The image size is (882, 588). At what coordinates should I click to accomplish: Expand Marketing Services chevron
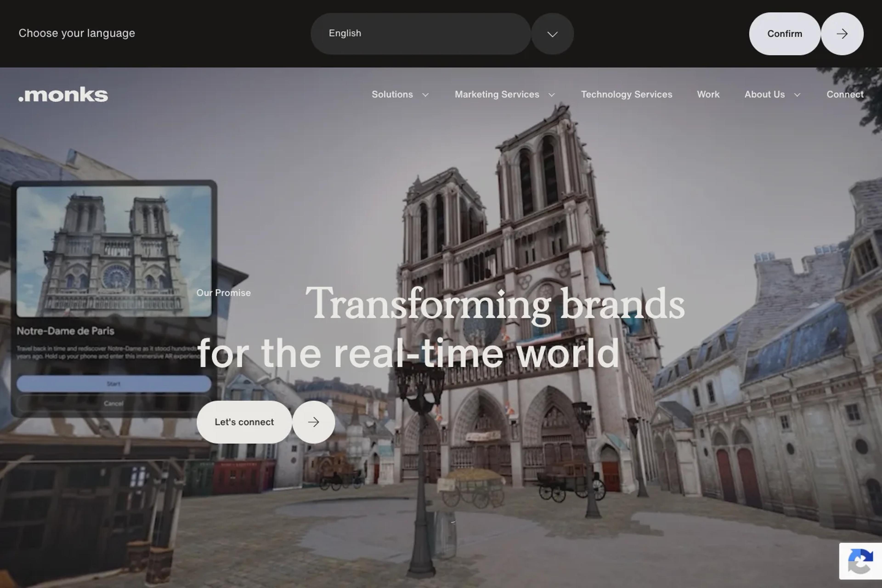click(x=551, y=95)
